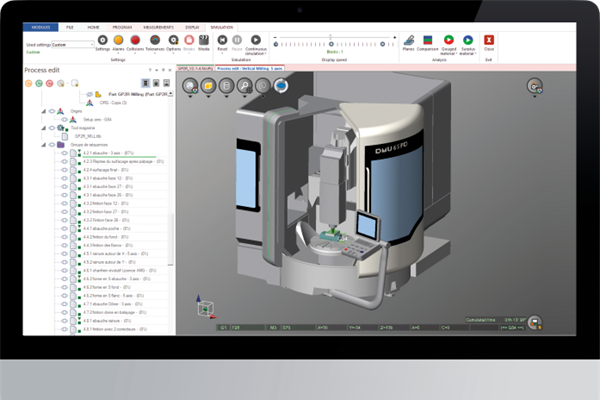Open arrow below yellow cube viewport icon
The image size is (600, 400).
208,97
